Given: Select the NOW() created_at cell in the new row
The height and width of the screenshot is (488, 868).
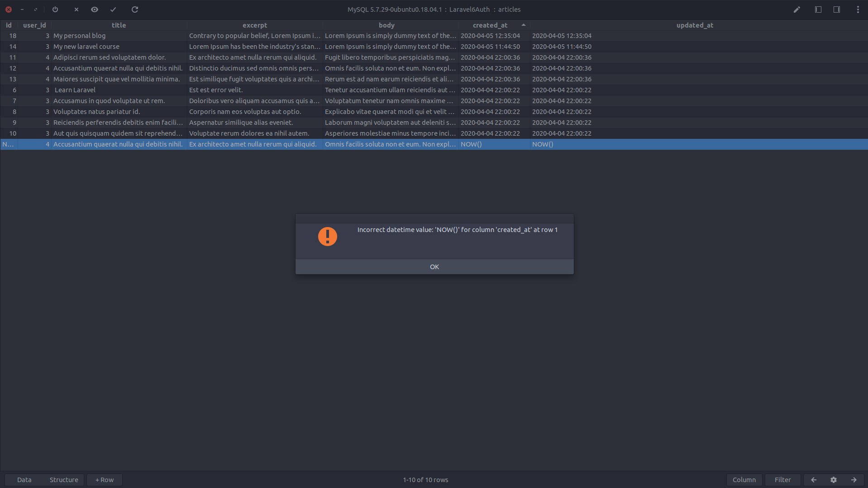Looking at the screenshot, I should tap(493, 144).
